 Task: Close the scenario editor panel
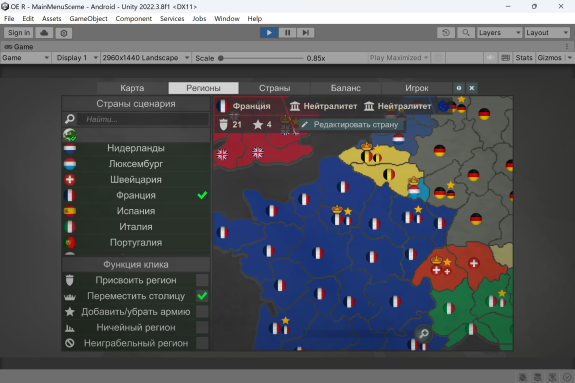[x=472, y=88]
